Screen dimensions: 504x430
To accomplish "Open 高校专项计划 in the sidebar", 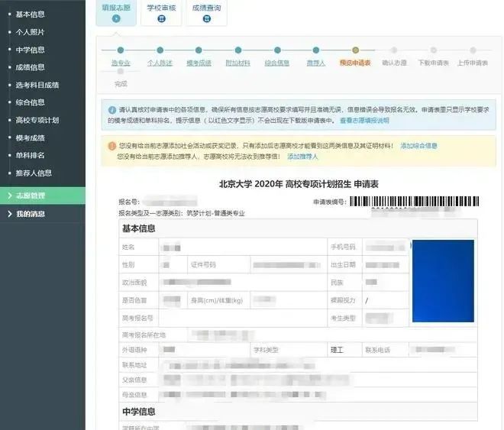I will tap(37, 120).
